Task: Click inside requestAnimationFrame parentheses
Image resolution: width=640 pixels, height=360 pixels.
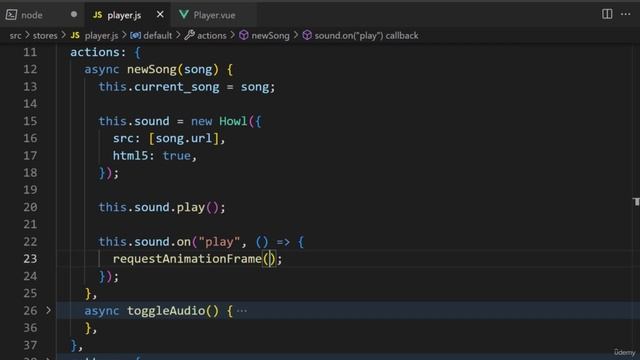Action: (270, 259)
